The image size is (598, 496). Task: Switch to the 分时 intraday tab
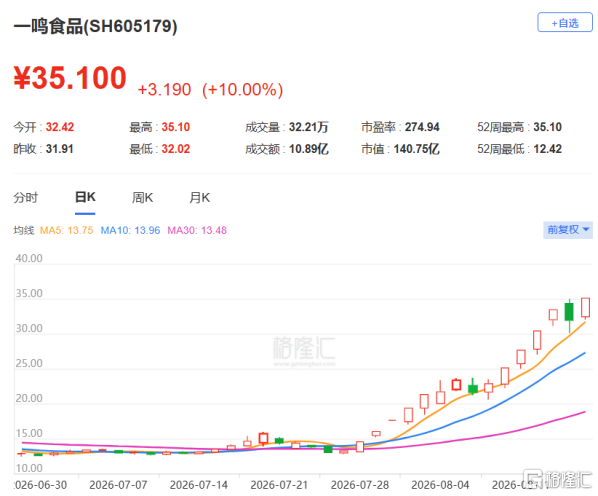point(26,198)
